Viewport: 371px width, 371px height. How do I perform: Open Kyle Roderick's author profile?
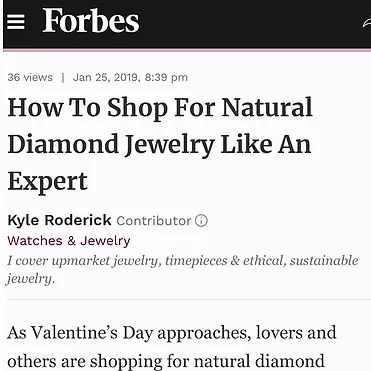coord(59,220)
